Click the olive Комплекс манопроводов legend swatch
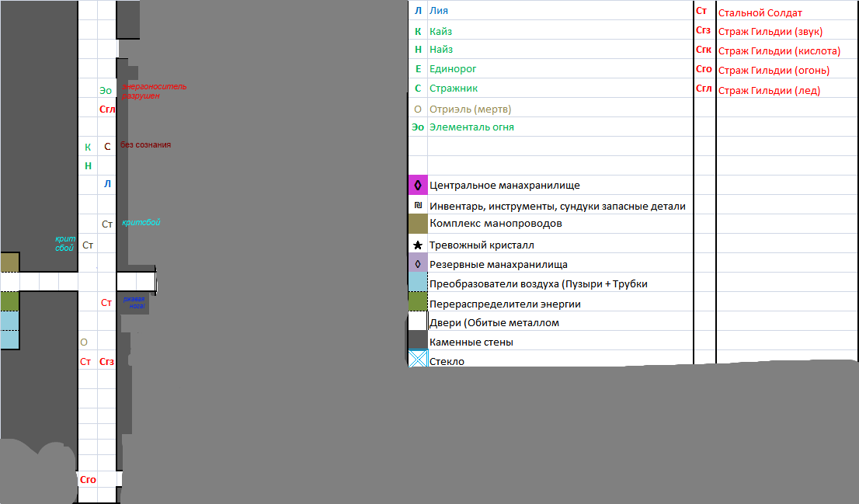 pos(417,224)
